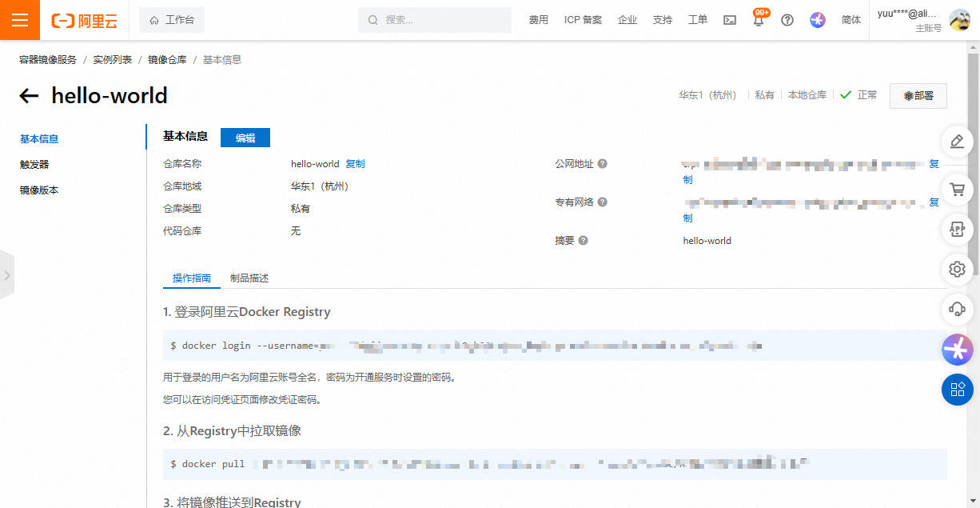Open the gear settings icon on right rail
Screen dimensions: 980x508
957,269
